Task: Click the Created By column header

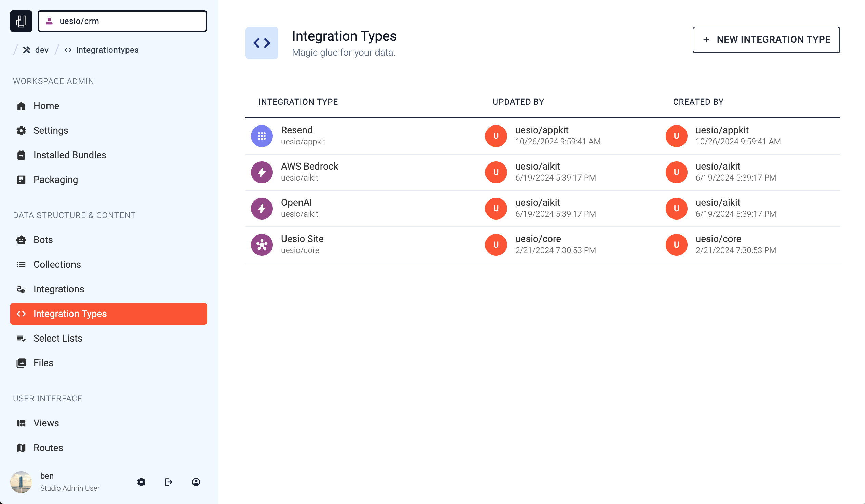Action: (x=698, y=102)
